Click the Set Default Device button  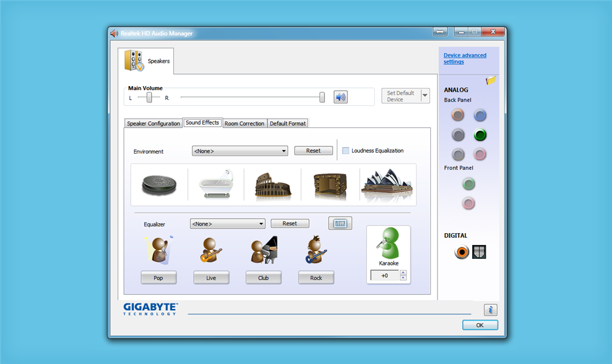[401, 96]
